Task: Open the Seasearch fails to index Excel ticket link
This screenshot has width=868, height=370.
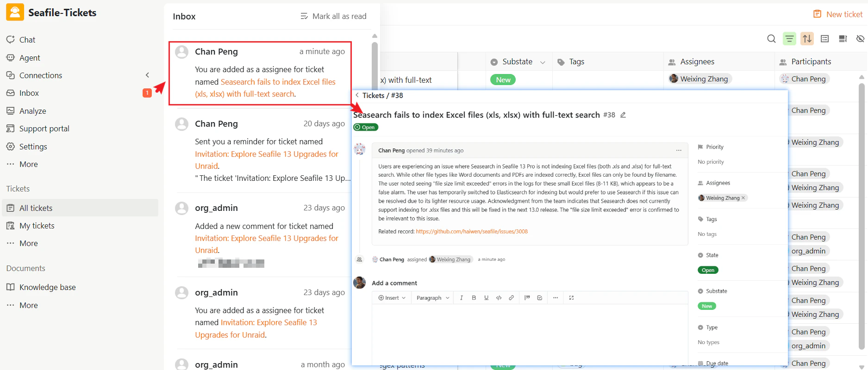Action: 266,88
